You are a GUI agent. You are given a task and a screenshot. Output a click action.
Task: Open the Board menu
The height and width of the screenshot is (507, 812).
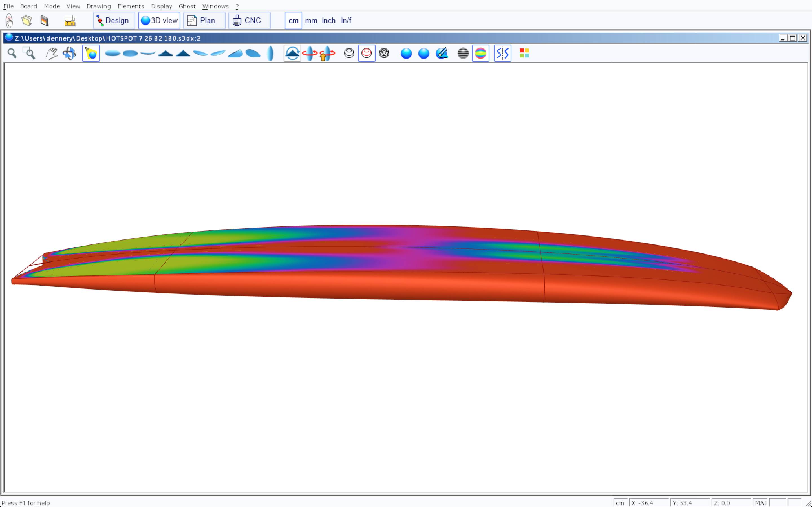(28, 6)
